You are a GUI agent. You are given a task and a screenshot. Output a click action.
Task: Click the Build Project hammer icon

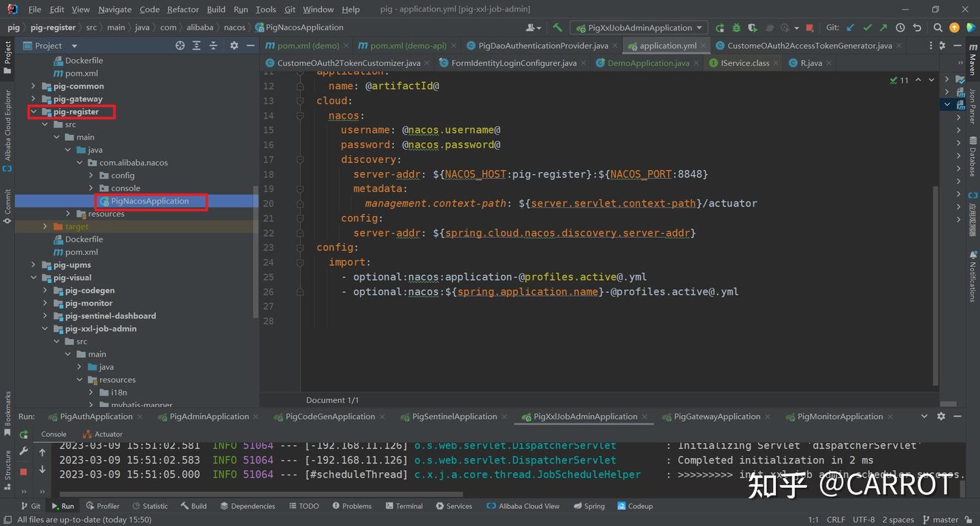click(x=557, y=28)
